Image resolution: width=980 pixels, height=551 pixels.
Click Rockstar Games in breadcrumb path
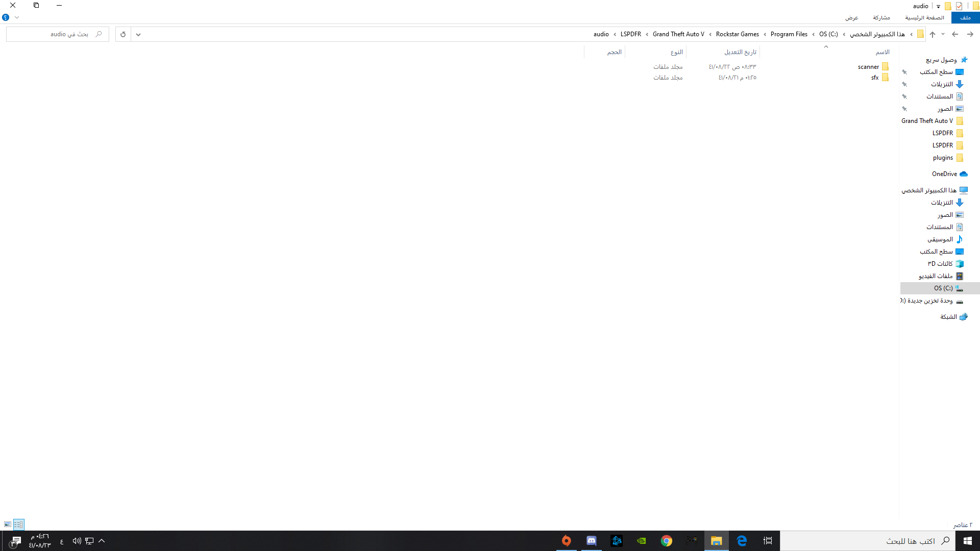[737, 34]
